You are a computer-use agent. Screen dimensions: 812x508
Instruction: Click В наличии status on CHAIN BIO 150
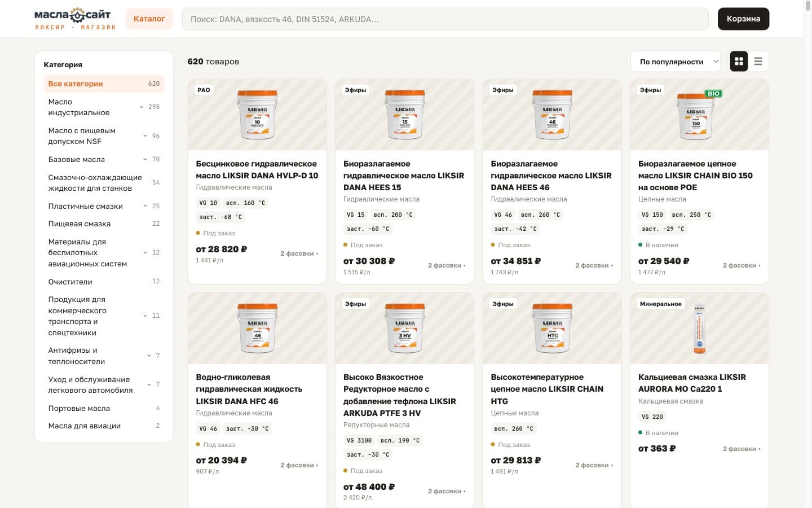click(658, 245)
